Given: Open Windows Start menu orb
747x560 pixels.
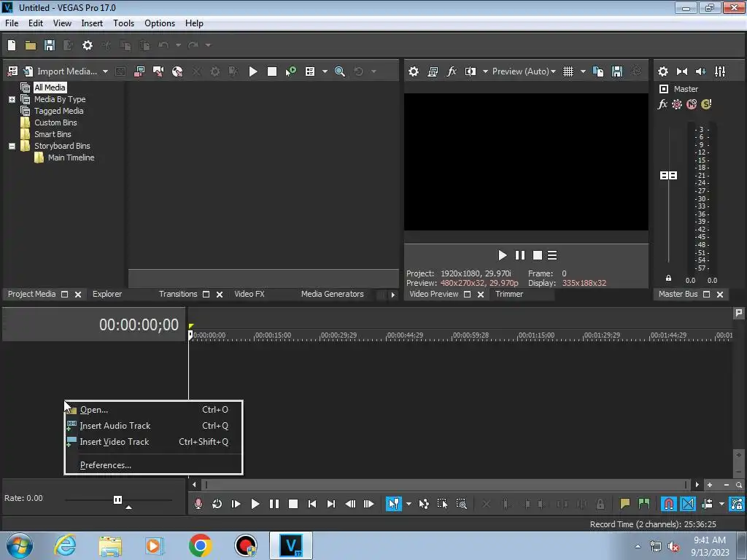Looking at the screenshot, I should pos(20,545).
